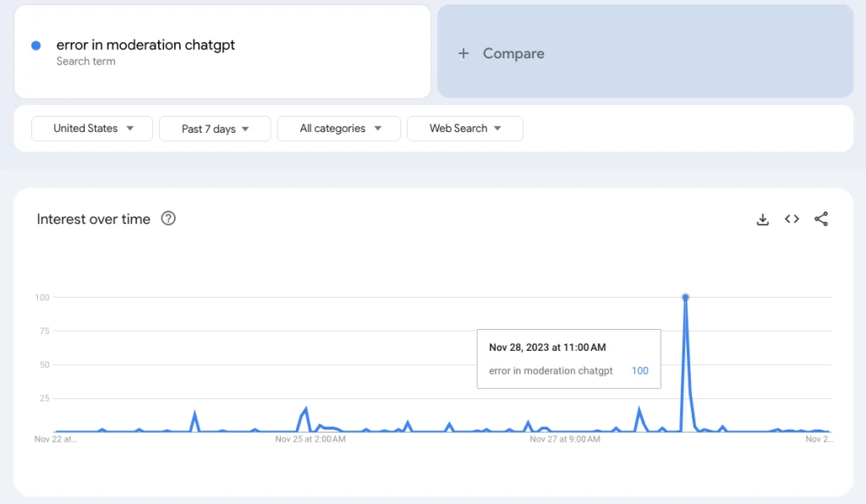Click the 75 y-axis label

click(42, 331)
